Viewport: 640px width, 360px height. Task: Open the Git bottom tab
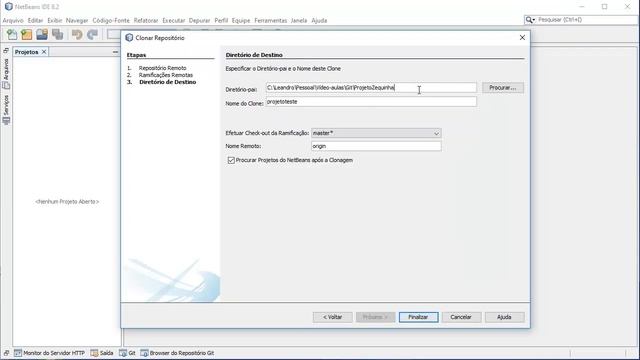coord(127,353)
